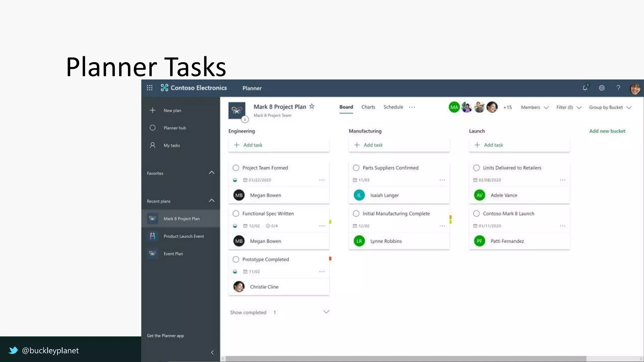644x362 pixels.
Task: Click the user profile photo in header
Action: click(635, 89)
